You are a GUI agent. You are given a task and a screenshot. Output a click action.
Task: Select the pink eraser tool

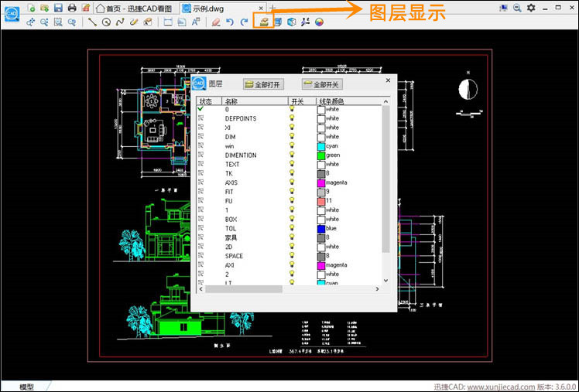[216, 22]
